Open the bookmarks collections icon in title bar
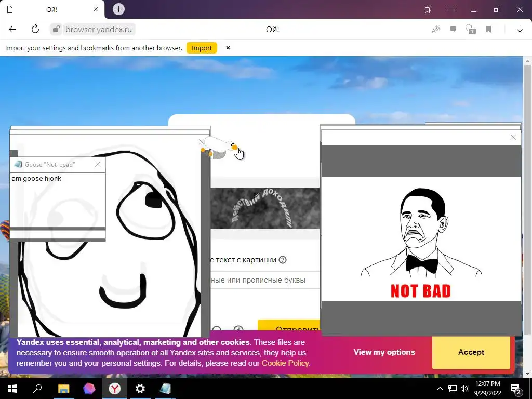 [x=428, y=9]
